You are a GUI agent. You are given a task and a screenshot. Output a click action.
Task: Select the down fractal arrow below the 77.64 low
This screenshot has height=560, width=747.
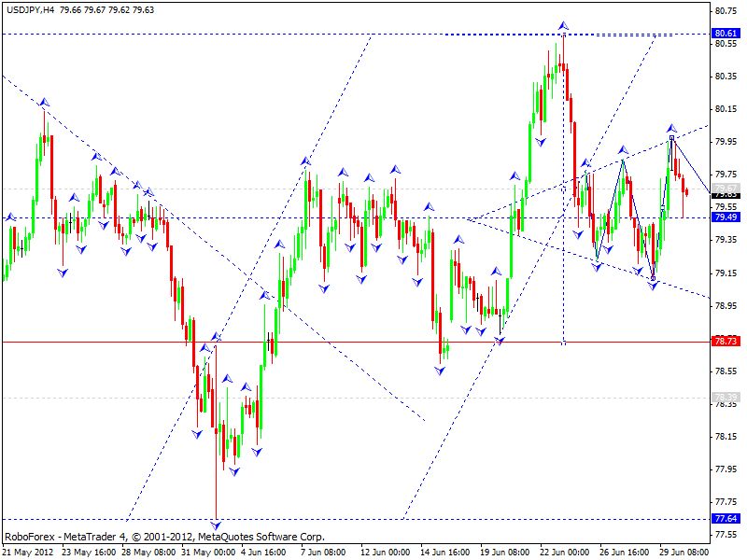(216, 525)
